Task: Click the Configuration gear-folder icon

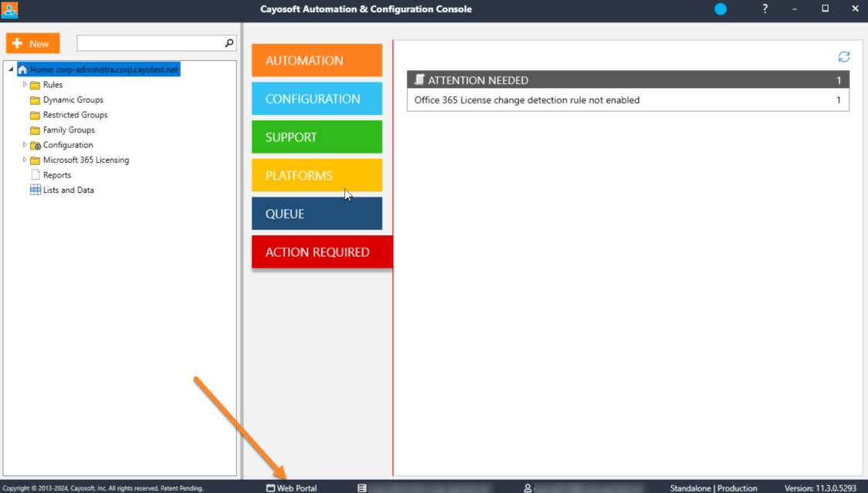Action: point(36,145)
